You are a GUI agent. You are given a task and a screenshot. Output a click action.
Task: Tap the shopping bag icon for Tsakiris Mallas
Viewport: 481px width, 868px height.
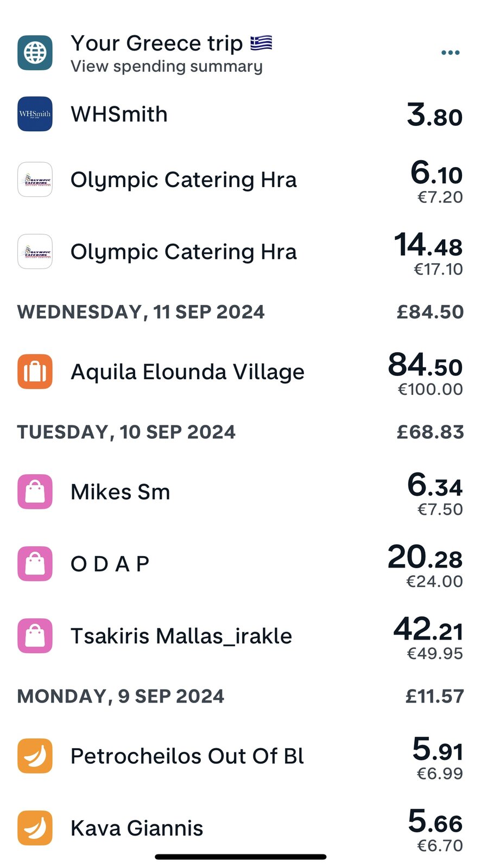click(35, 636)
